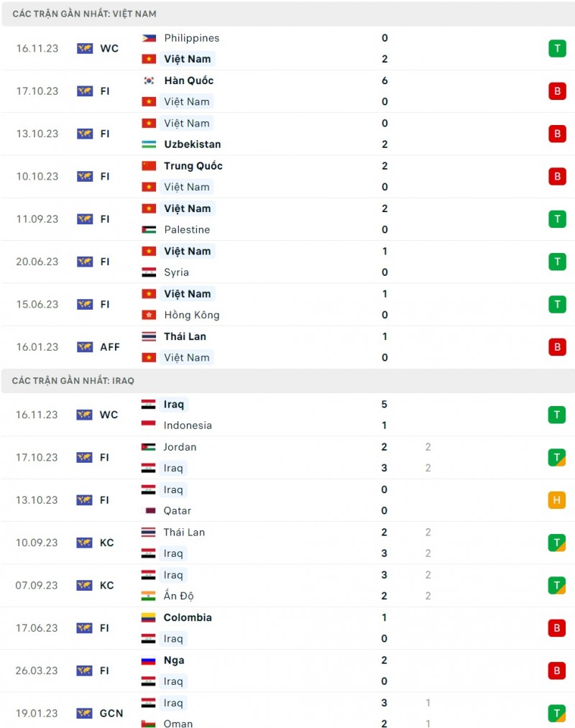Screen dimensions: 575x728
Task: Click the orange H badge for Iraq–Qatar draw
Action: (x=557, y=500)
